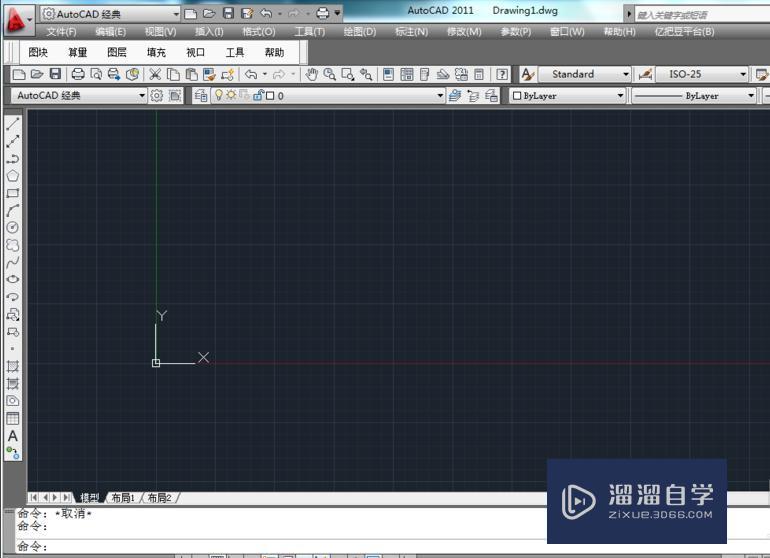
Task: Expand the AutoCAD 经典 workspace combo in toolbar
Action: pos(141,95)
